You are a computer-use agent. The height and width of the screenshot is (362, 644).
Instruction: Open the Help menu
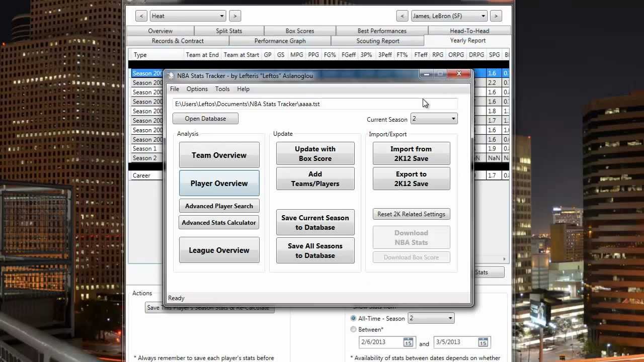tap(243, 89)
